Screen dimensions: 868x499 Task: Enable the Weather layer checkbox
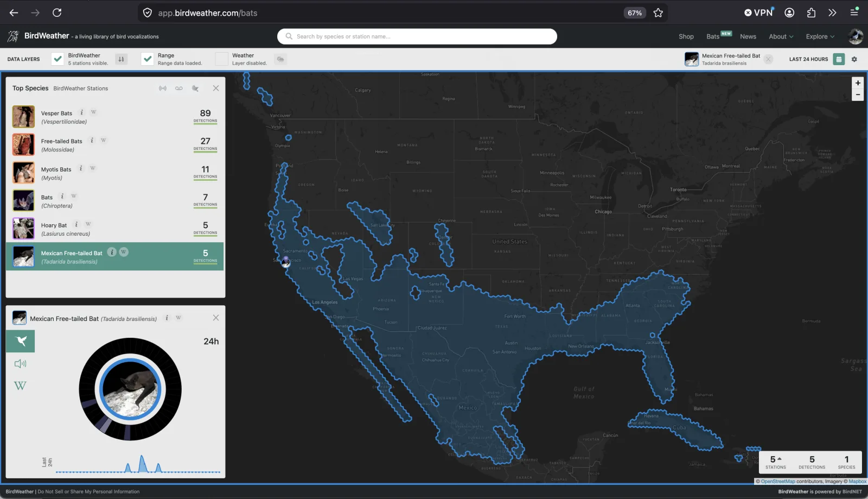pyautogui.click(x=222, y=59)
